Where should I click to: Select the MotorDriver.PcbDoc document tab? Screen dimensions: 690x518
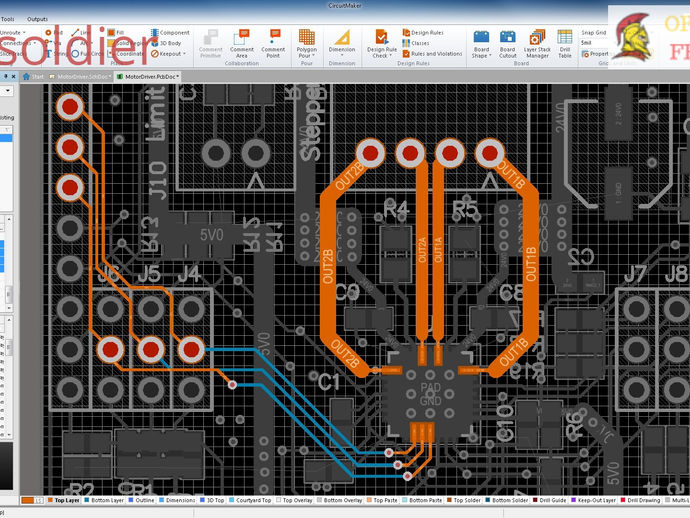click(148, 77)
